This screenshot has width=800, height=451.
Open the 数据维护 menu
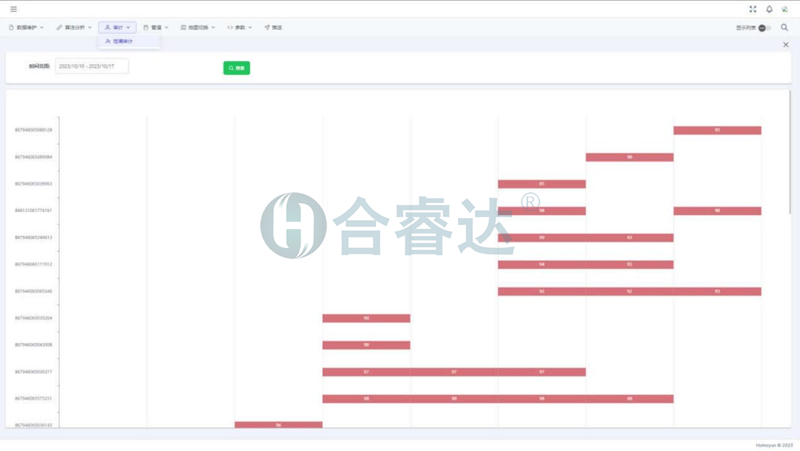(x=26, y=28)
